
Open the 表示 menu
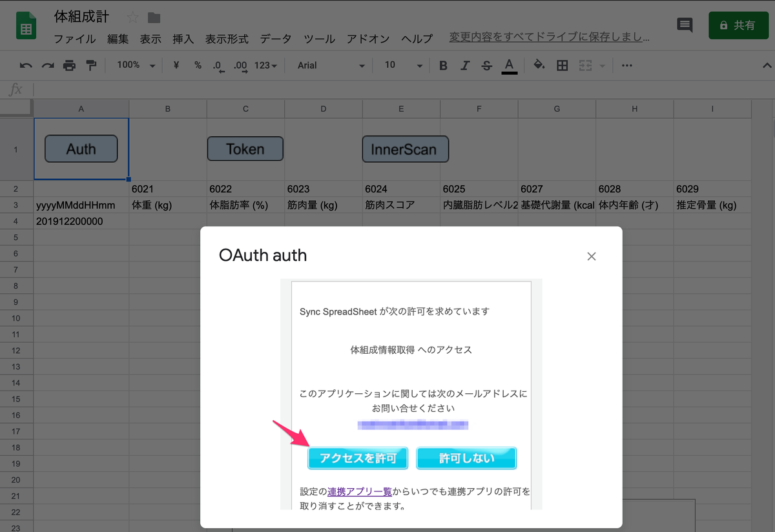point(150,39)
